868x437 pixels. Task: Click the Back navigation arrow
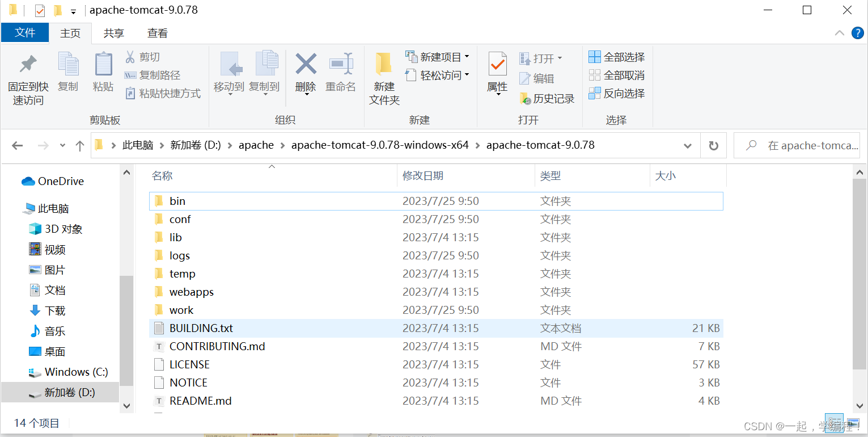(18, 146)
